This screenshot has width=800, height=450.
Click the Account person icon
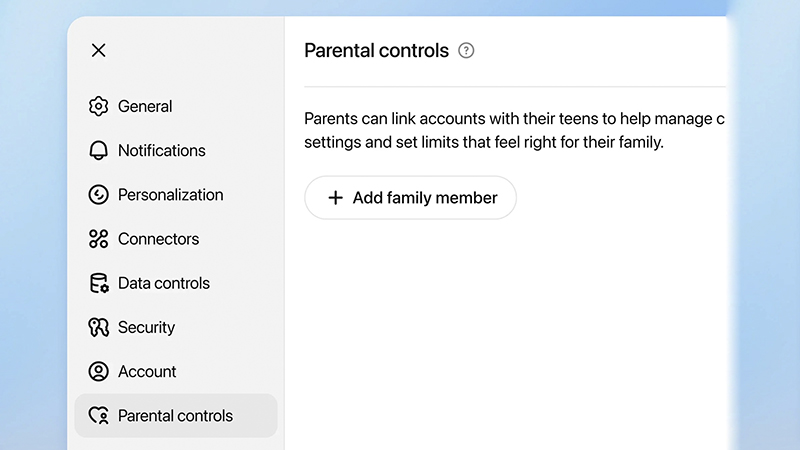(98, 371)
